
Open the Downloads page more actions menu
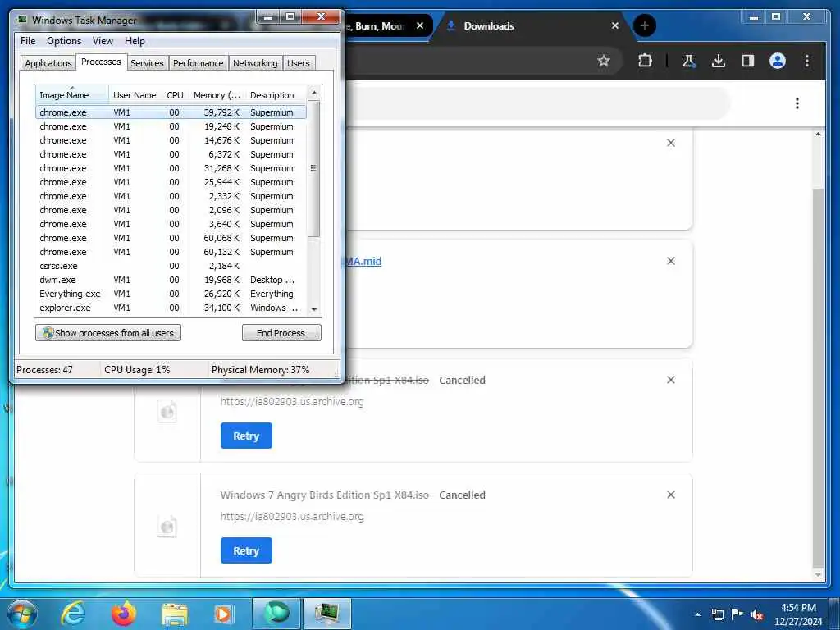click(797, 103)
